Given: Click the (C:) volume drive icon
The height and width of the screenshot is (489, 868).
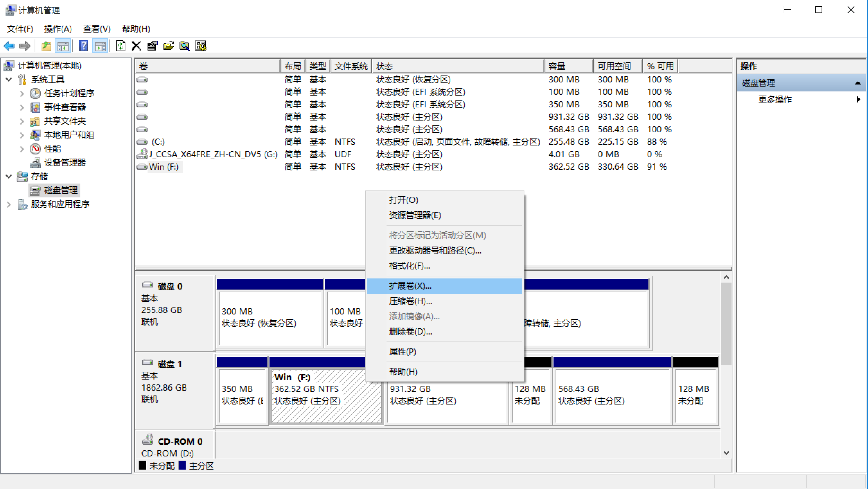Looking at the screenshot, I should (x=142, y=142).
